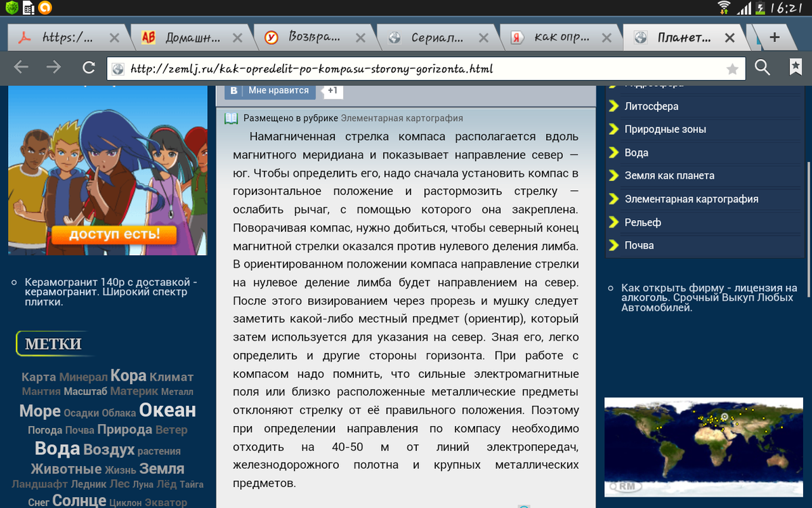Switch to the 'Домашн...' tab
Screen dimensions: 812x508
point(193,38)
